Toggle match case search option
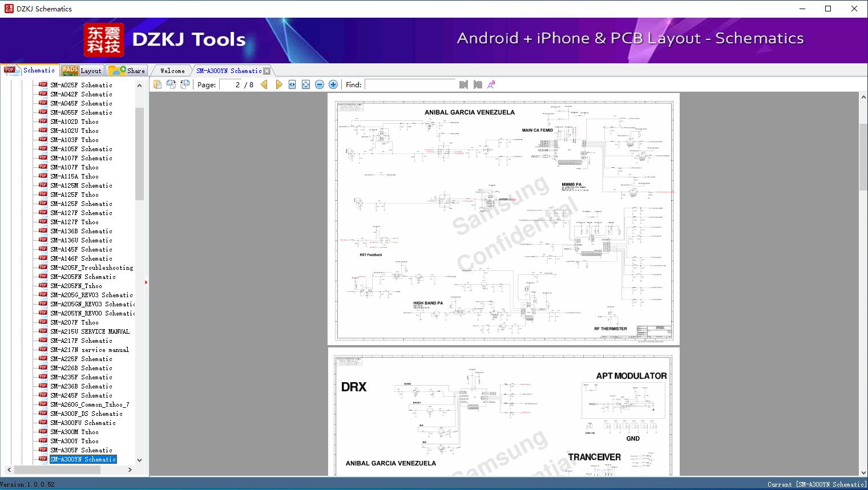Screen dimensions: 868x490 491,84
